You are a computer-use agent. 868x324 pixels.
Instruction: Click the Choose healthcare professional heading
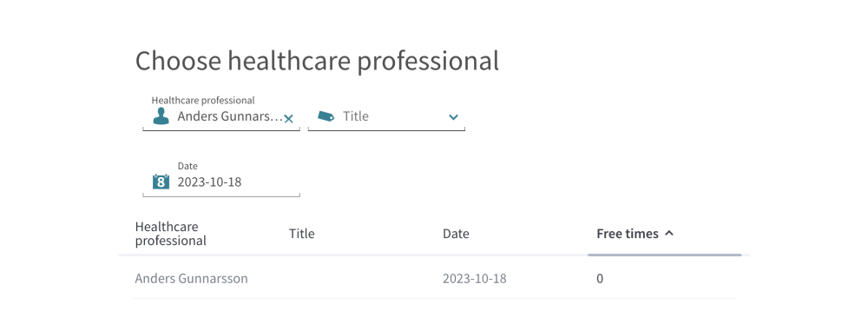[317, 61]
